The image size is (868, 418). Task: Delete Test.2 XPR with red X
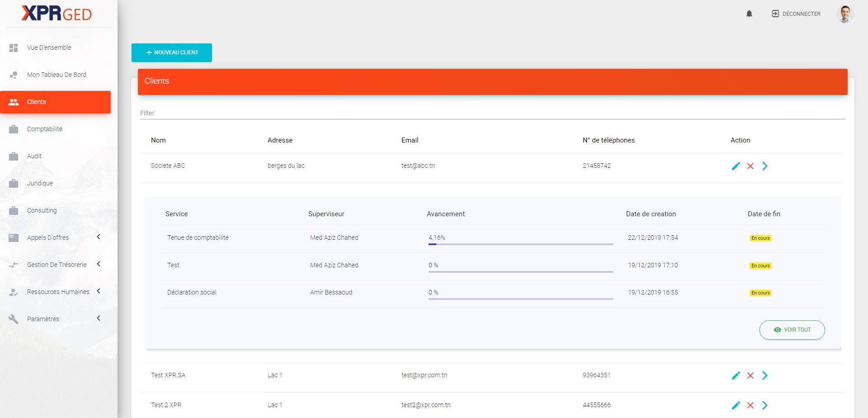pyautogui.click(x=750, y=405)
